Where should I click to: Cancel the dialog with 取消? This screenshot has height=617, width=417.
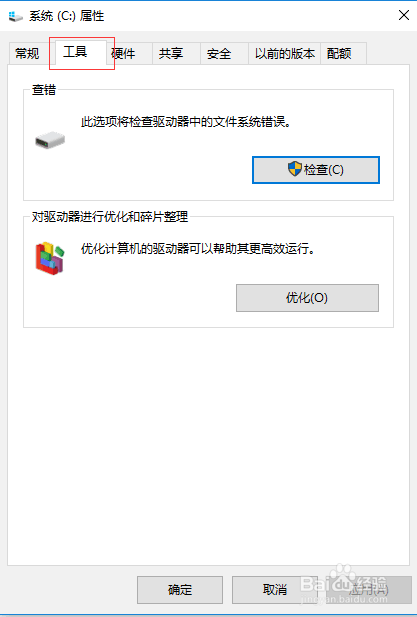(x=275, y=590)
